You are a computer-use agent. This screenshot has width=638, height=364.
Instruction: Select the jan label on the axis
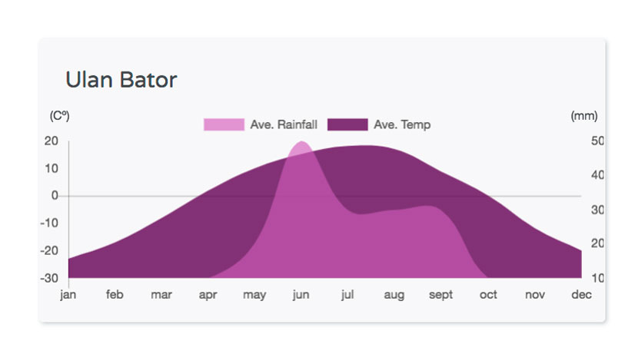tap(68, 294)
